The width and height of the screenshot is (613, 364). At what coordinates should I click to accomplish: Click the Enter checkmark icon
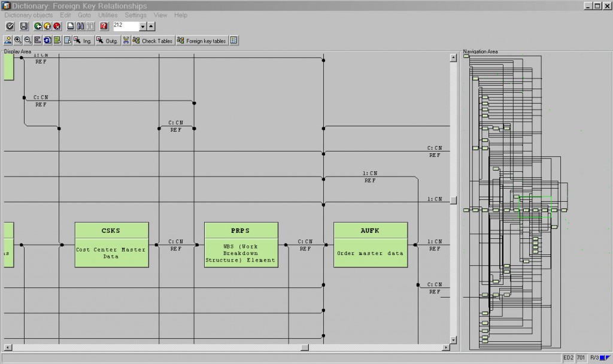[10, 26]
